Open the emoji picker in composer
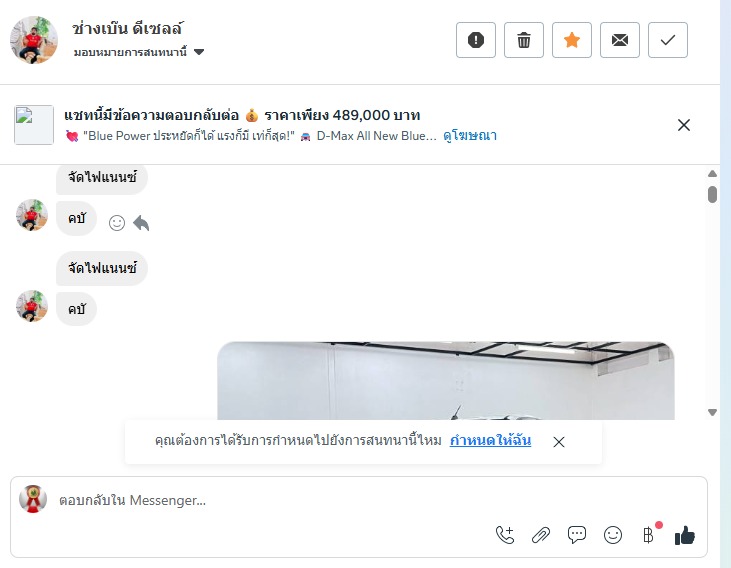The width and height of the screenshot is (731, 568). (x=613, y=535)
